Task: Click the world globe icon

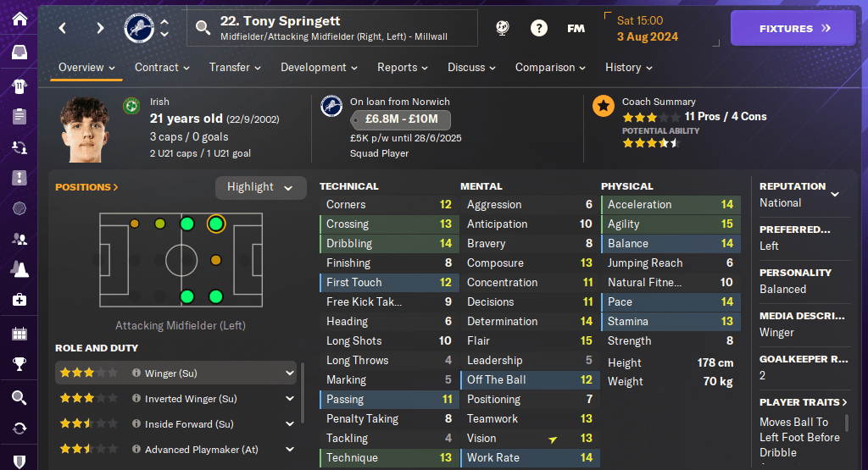Action: [x=503, y=28]
